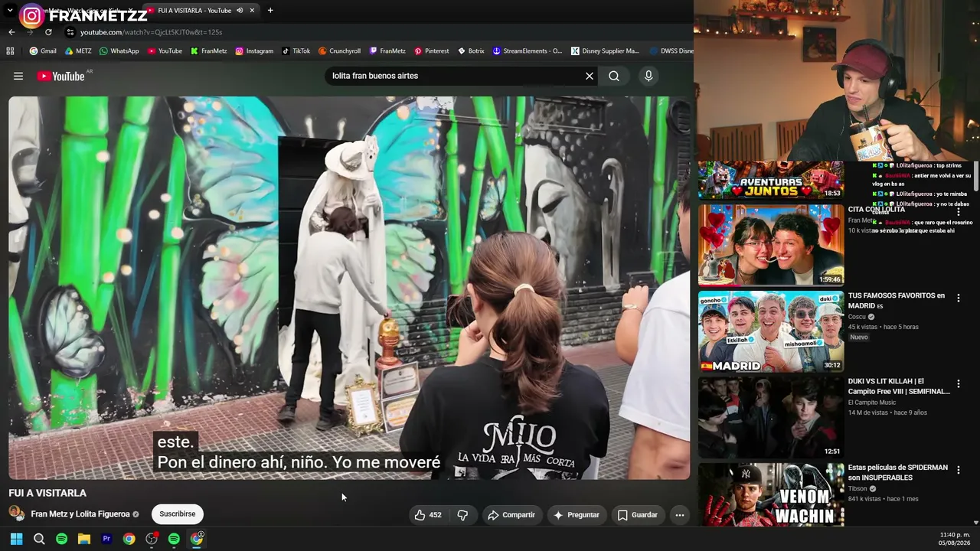Open the YouTube guide hamburger menu

coord(18,76)
